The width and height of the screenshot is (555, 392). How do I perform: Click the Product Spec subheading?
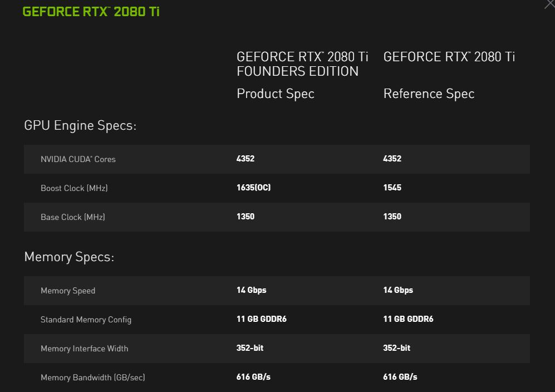pos(275,94)
